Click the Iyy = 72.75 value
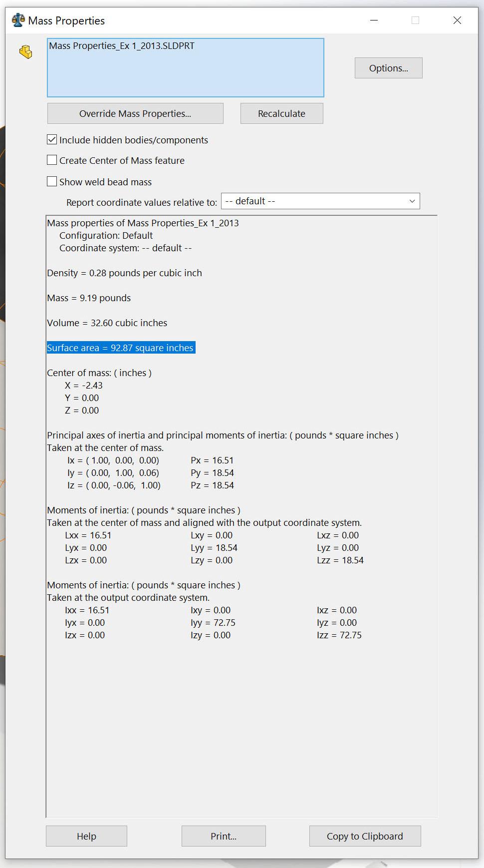 pos(213,623)
